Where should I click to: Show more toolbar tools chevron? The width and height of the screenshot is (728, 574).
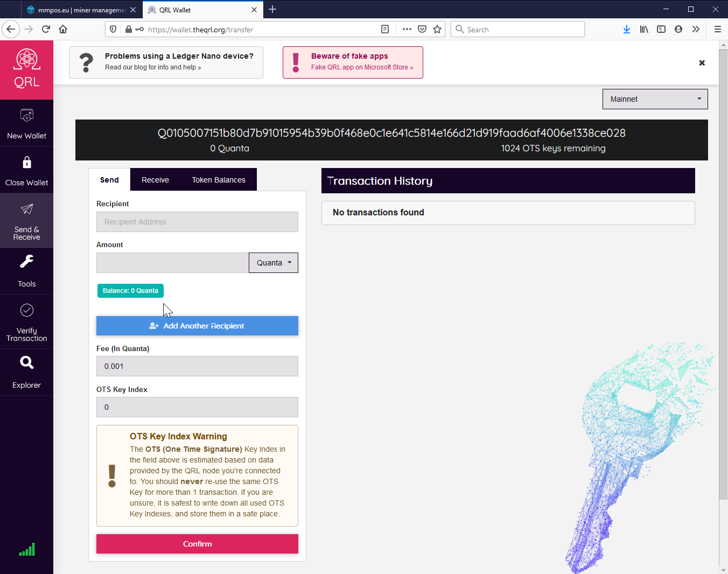(696, 29)
